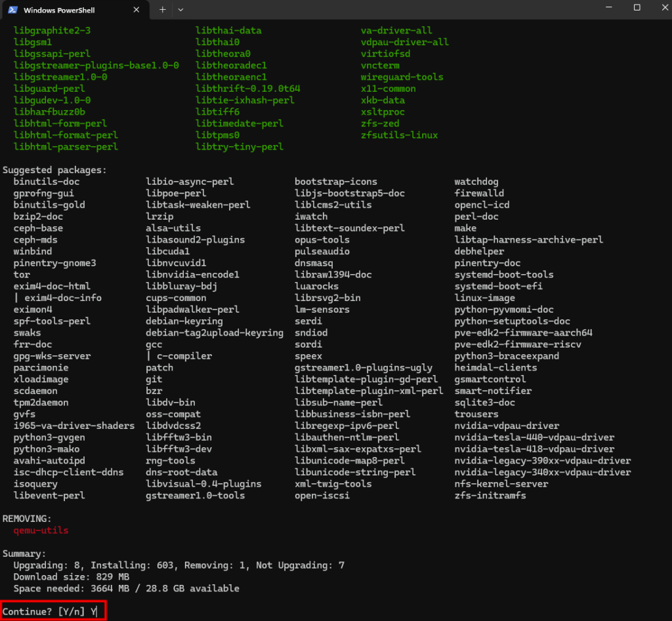Click the pinentry-gnome3 suggested package
Screen dimensions: 672x621
[54, 263]
